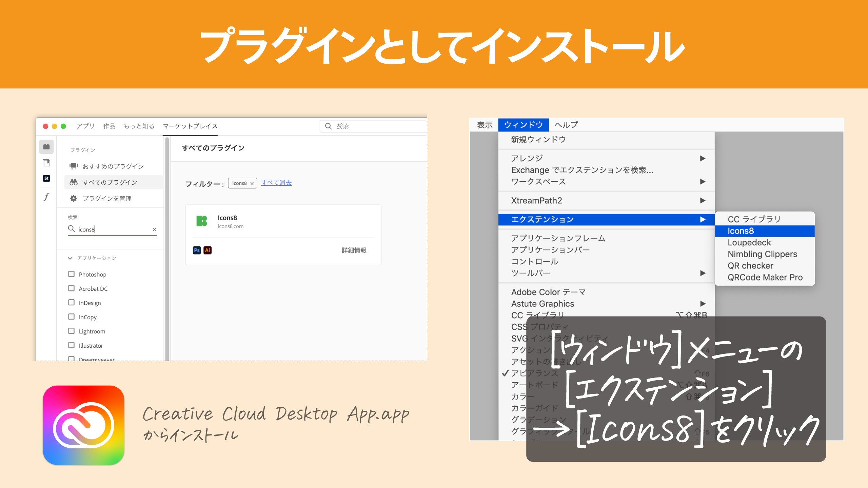
Task: Click the Creative Cloud app icon
Action: pos(83,425)
